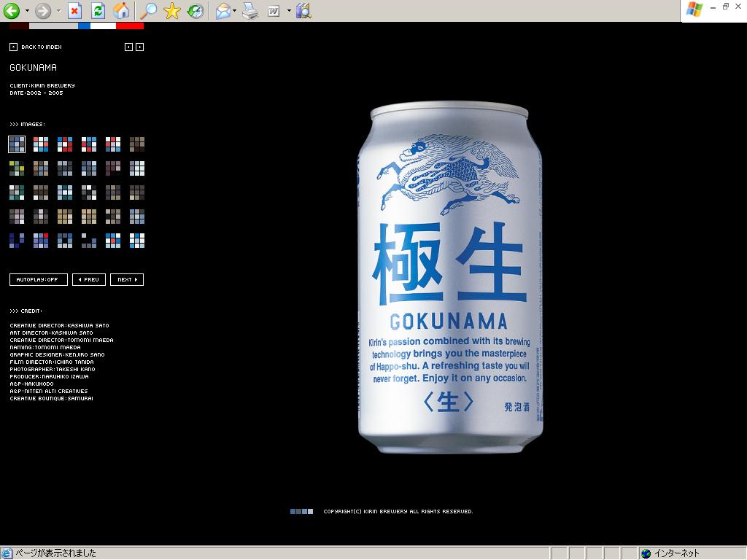
Task: Click the small right arrow box above the title
Action: (x=139, y=47)
